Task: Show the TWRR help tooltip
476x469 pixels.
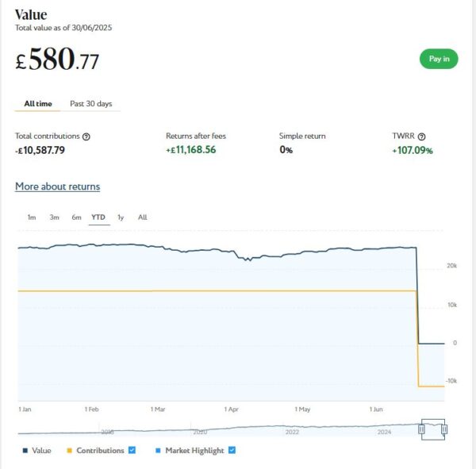Action: click(421, 136)
